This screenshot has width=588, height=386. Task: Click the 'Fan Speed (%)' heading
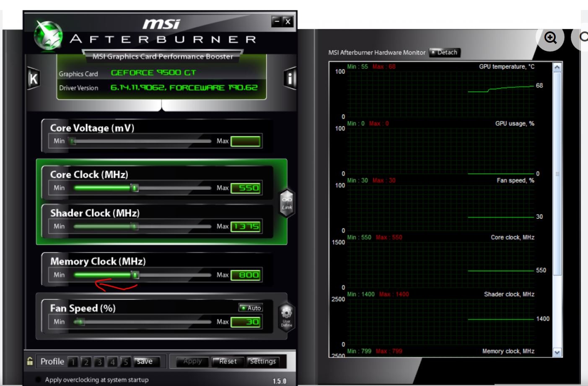tap(83, 308)
